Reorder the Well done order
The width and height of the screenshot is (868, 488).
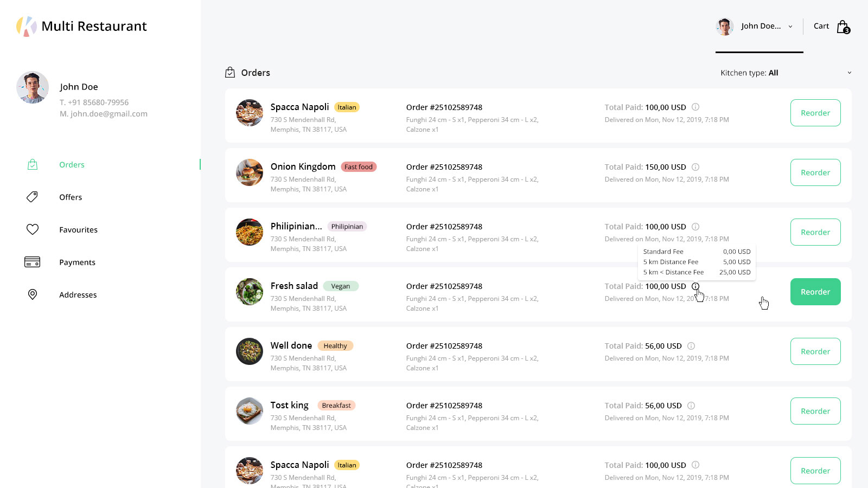pos(815,351)
